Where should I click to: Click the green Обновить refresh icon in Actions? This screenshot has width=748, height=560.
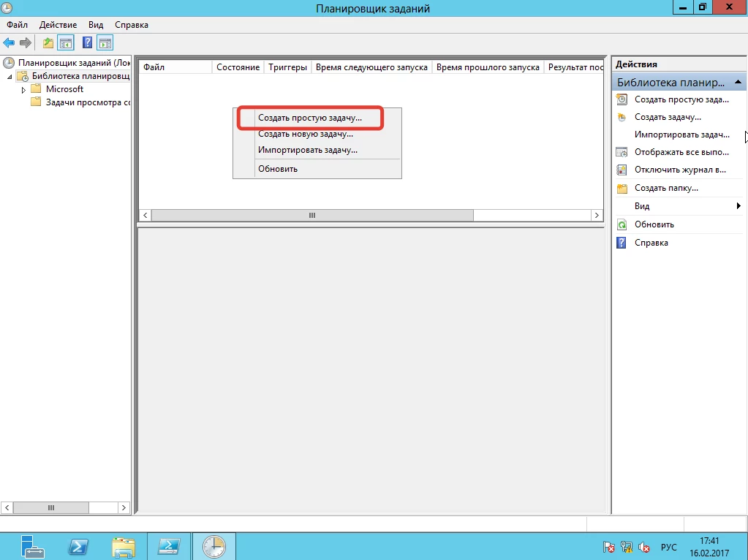tap(622, 224)
